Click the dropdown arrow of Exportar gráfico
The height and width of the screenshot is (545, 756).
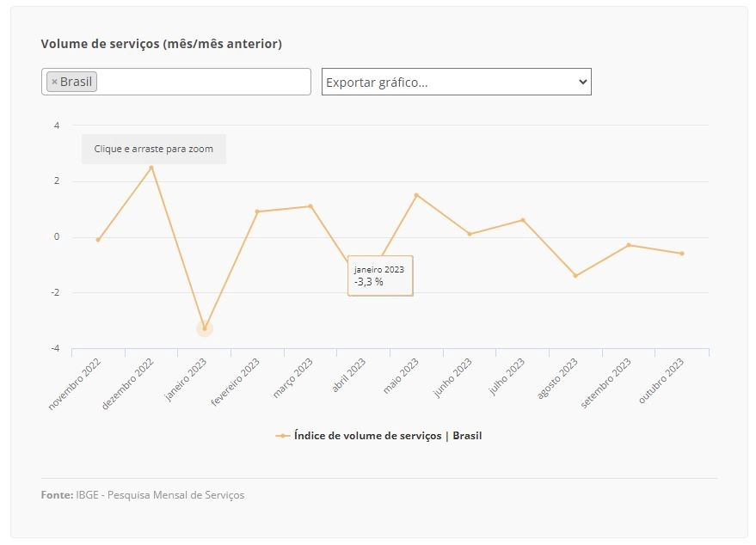(582, 82)
